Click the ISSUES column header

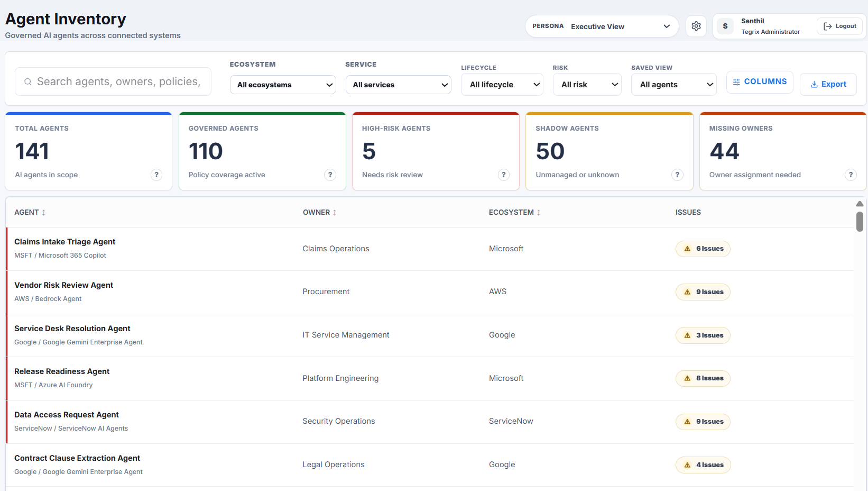coord(688,213)
